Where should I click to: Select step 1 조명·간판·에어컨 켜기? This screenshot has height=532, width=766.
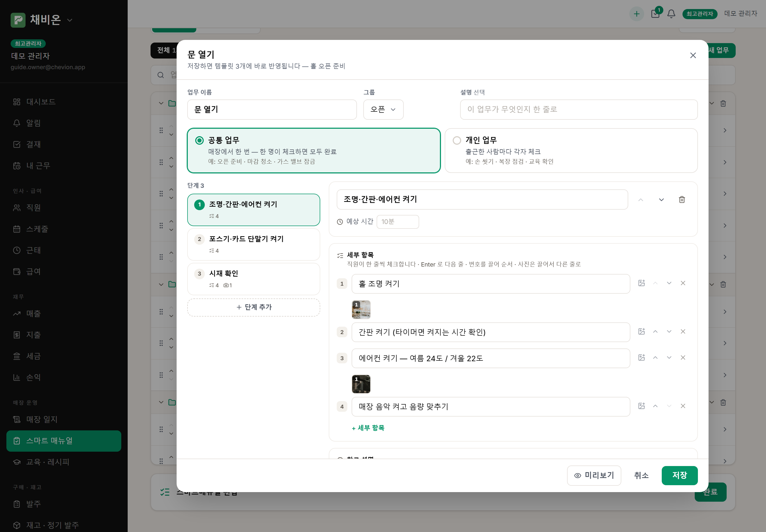coord(253,210)
